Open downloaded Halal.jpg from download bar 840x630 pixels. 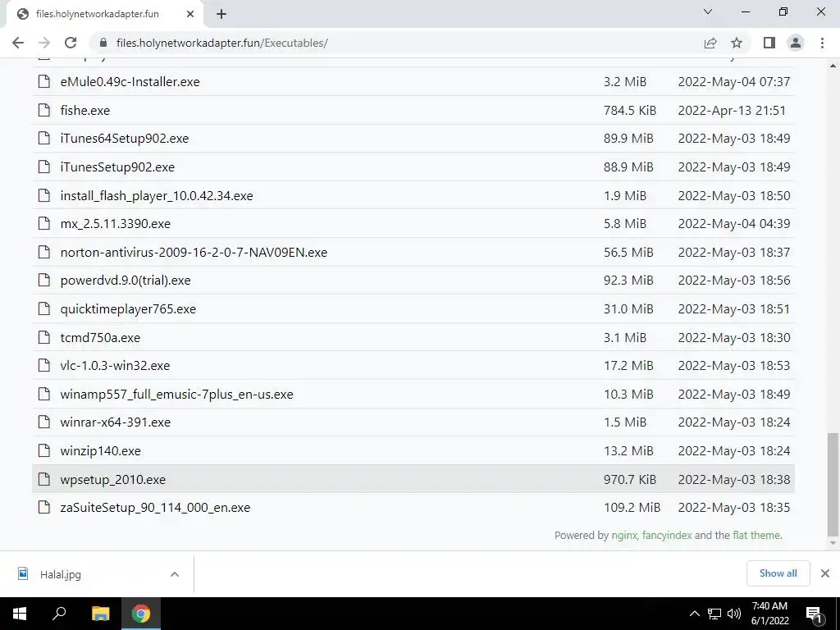60,575
